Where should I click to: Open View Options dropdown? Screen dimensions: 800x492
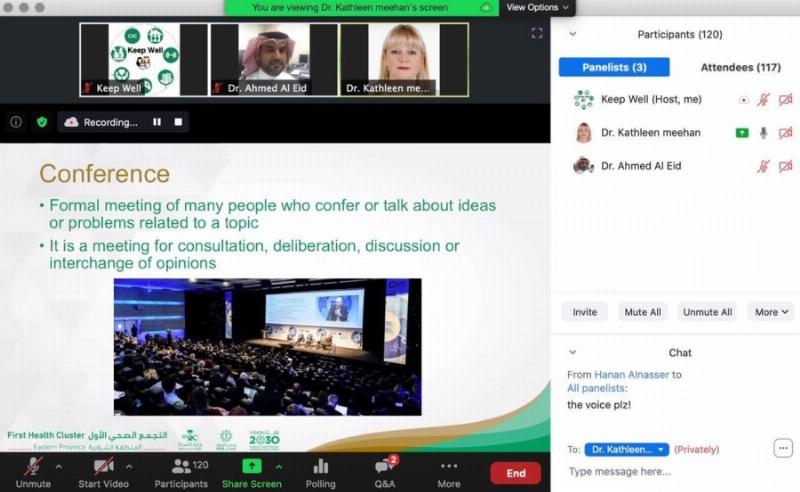[537, 7]
